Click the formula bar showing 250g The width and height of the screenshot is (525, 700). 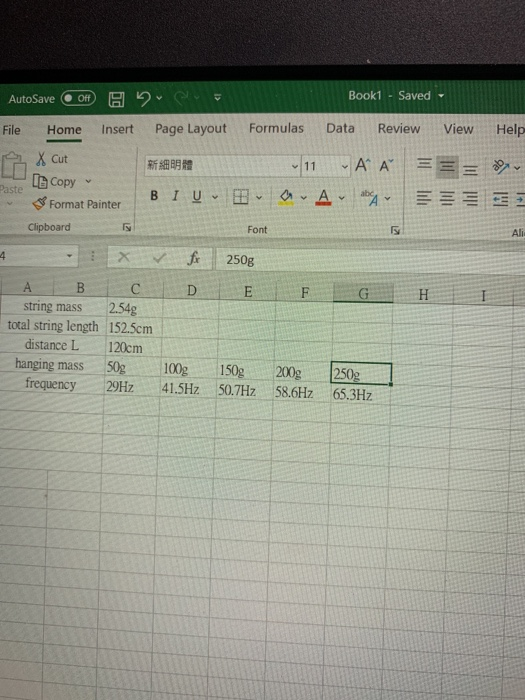click(x=370, y=260)
